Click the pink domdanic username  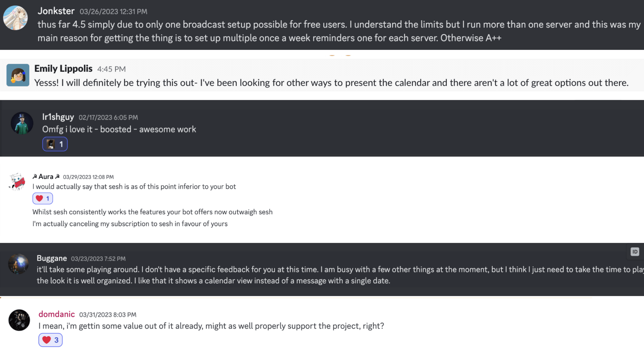57,314
